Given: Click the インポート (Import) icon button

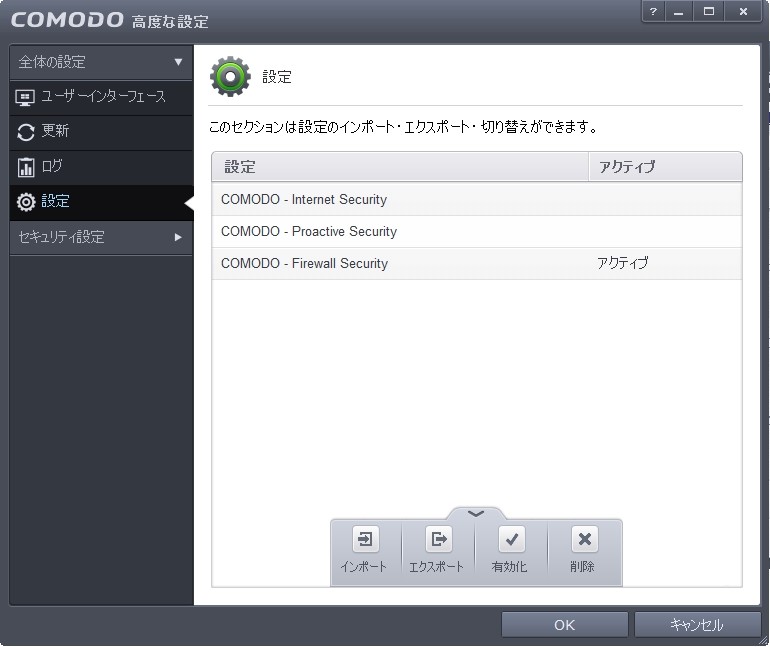Looking at the screenshot, I should click(365, 539).
